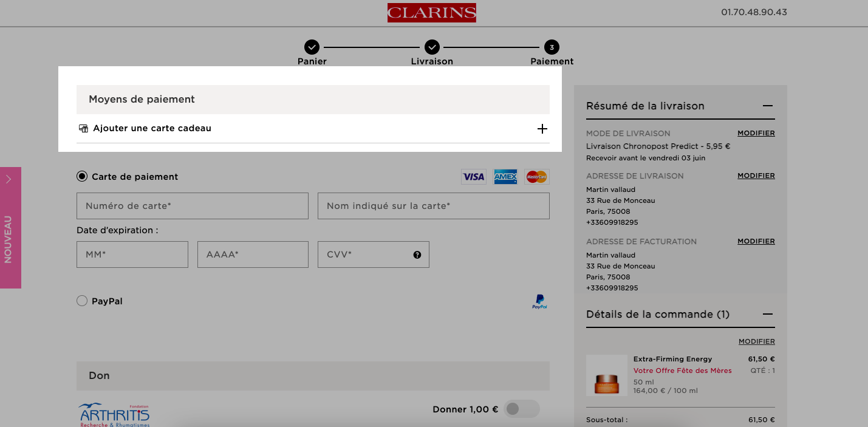
Task: Click Livraison Chronopost Predict - 5,95 € text
Action: (x=658, y=146)
